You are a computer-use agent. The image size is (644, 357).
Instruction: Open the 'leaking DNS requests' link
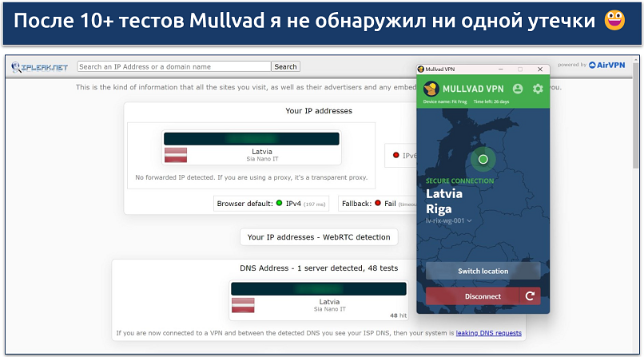489,333
